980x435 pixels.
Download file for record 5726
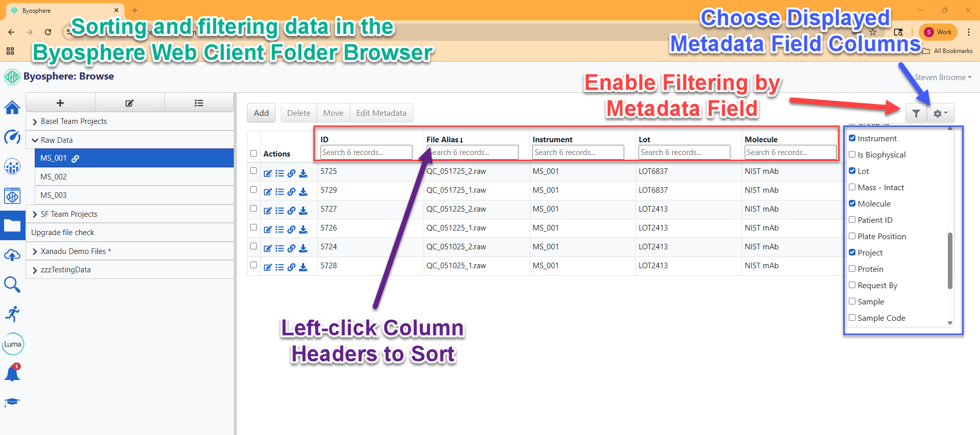303,230
